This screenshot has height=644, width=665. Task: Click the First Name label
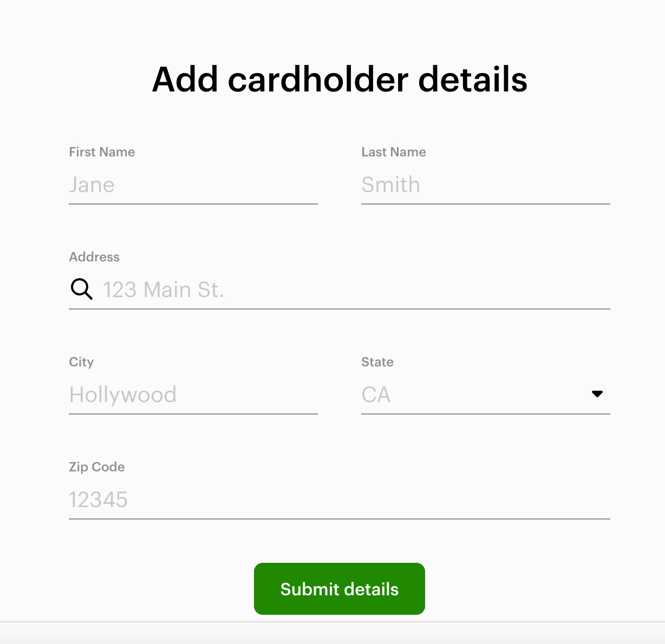(102, 152)
